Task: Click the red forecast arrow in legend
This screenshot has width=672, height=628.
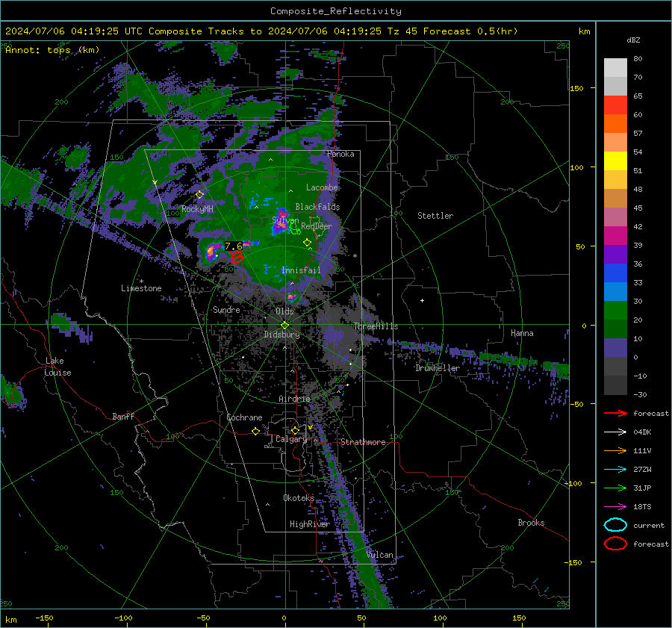Action: tap(615, 413)
